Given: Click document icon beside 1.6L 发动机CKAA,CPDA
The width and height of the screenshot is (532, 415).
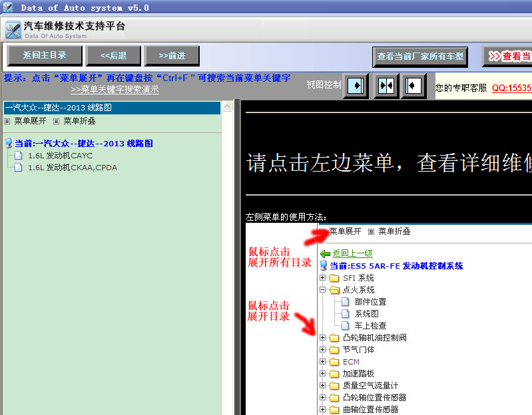Looking at the screenshot, I should point(19,168).
